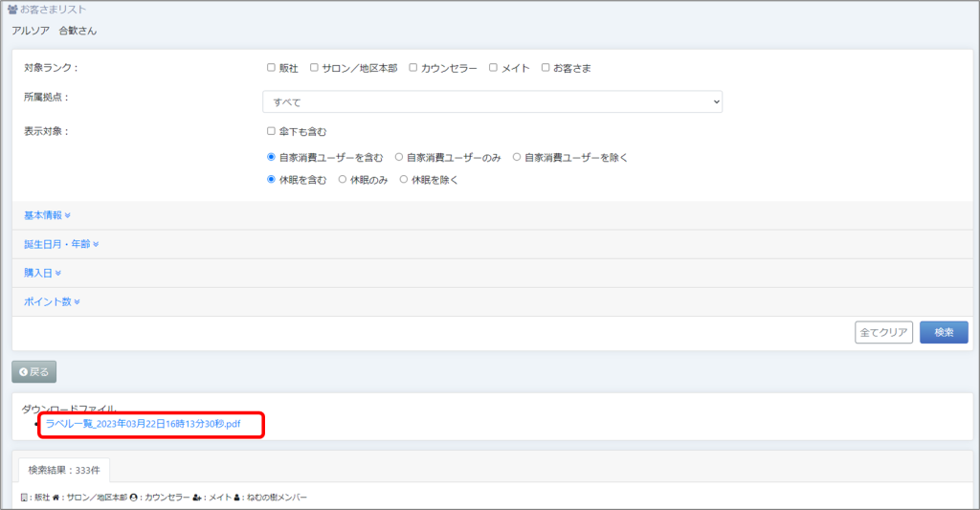Screen dimensions: 980x510
Task: Select 自家消費ユーザーを含む radio option
Action: (271, 157)
